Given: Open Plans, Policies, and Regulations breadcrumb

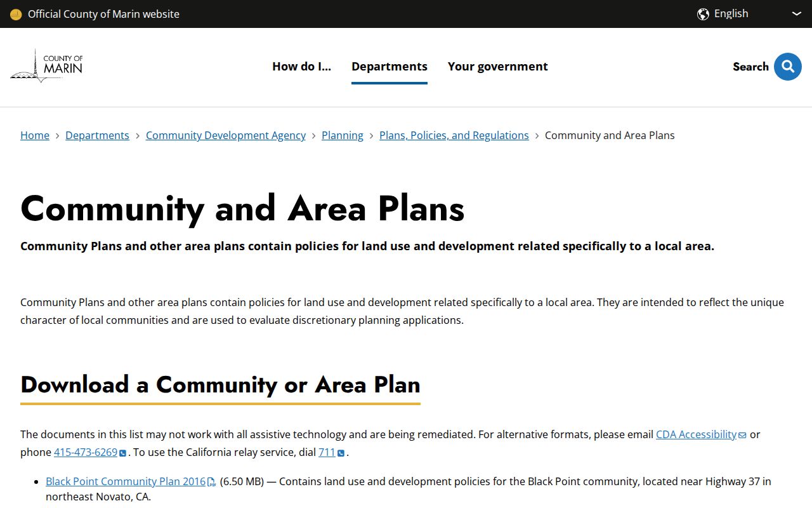Looking at the screenshot, I should click(x=454, y=135).
